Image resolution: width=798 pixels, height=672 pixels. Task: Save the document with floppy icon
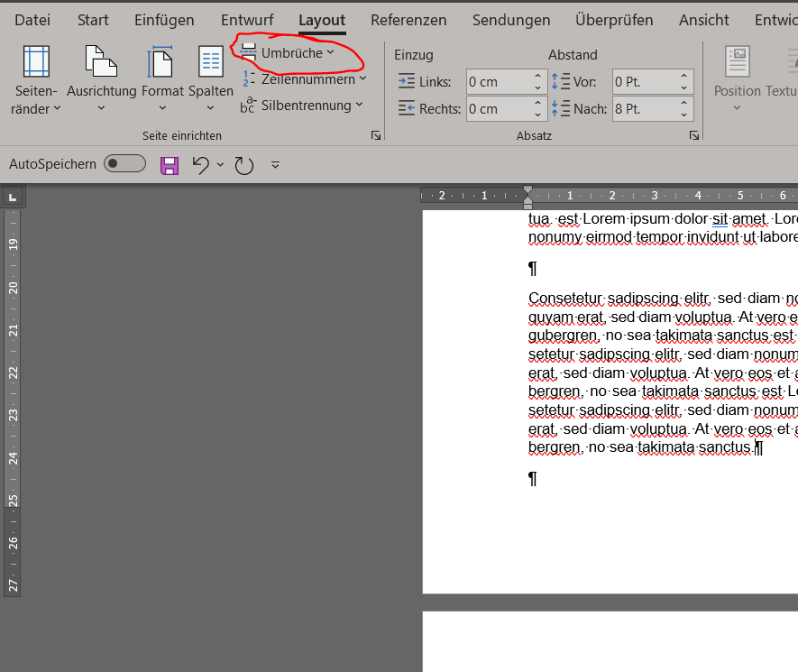tap(170, 165)
